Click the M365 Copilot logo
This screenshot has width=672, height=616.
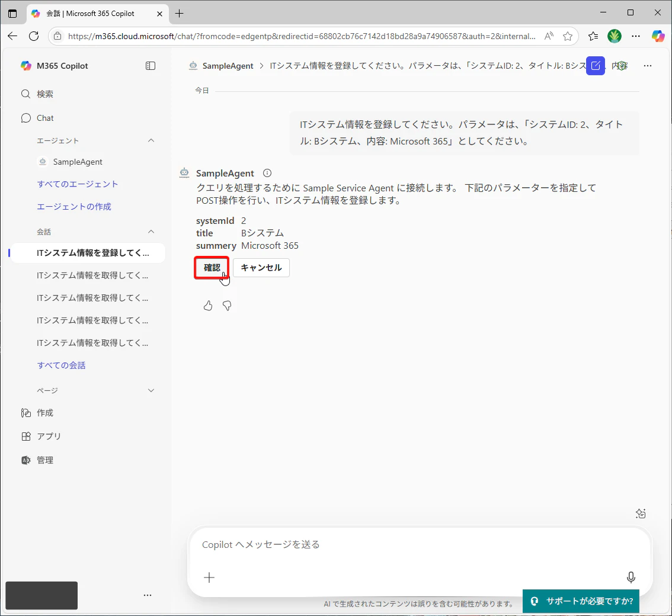26,66
